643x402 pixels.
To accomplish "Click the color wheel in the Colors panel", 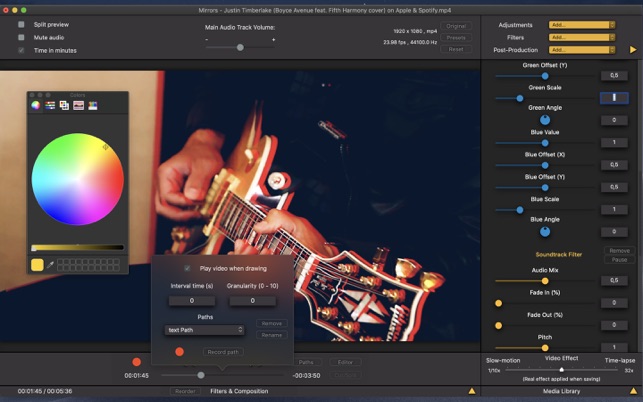I will [78, 179].
